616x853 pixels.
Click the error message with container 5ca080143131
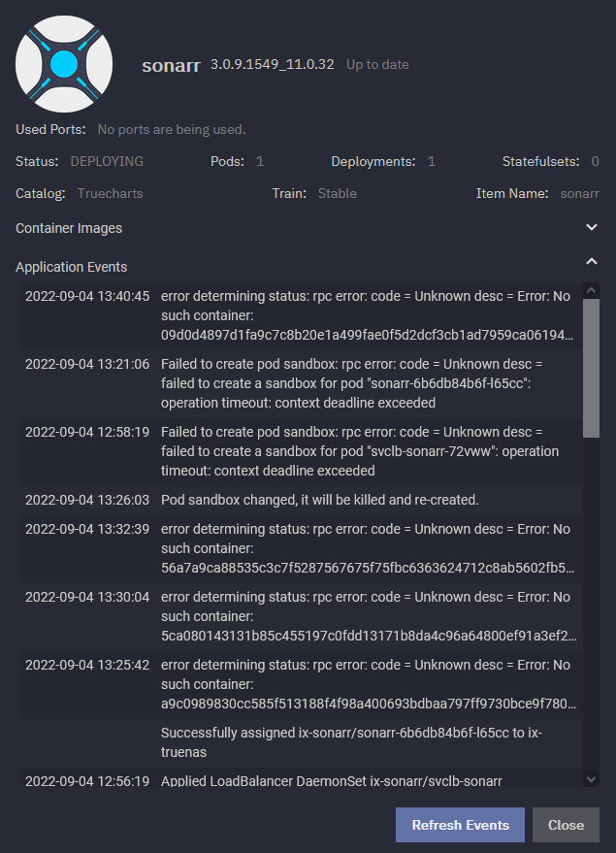click(369, 616)
